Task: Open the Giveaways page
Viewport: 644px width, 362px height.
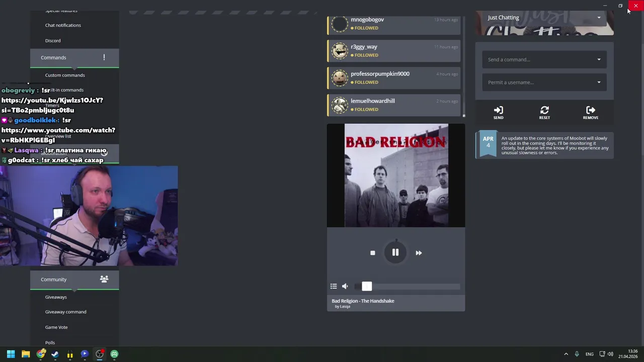Action: coord(56,297)
